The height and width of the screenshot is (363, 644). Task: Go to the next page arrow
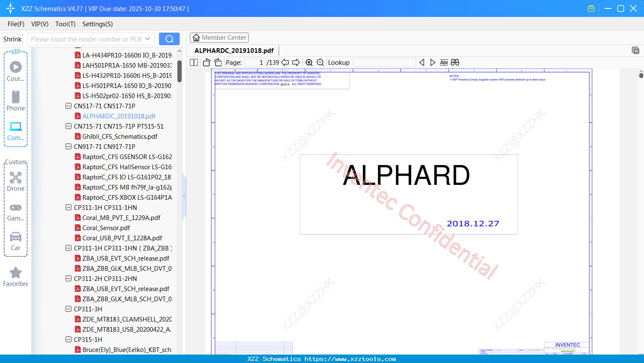pos(296,62)
